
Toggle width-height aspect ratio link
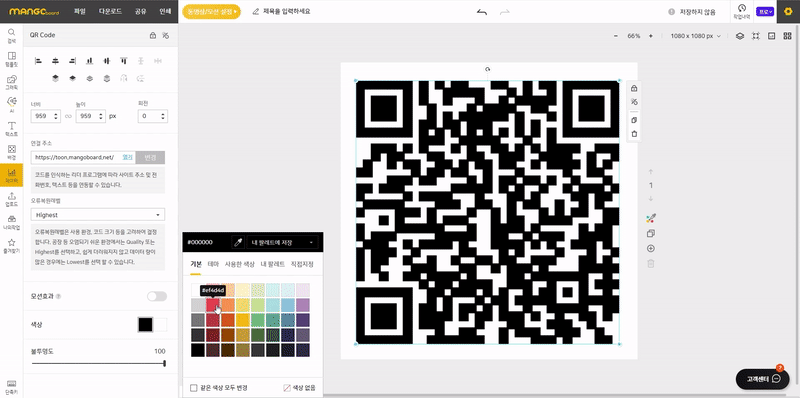68,116
